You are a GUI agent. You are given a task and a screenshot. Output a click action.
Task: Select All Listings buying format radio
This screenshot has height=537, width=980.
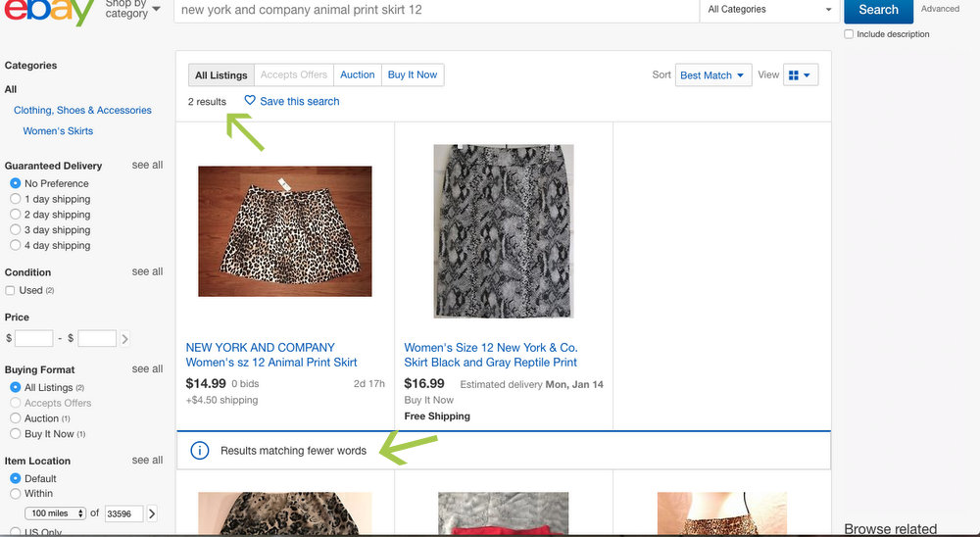coord(15,387)
